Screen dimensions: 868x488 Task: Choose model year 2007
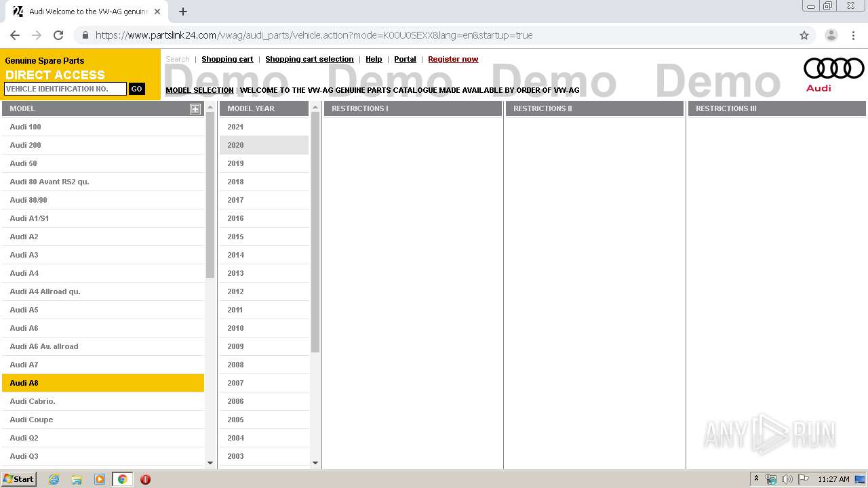pos(264,383)
